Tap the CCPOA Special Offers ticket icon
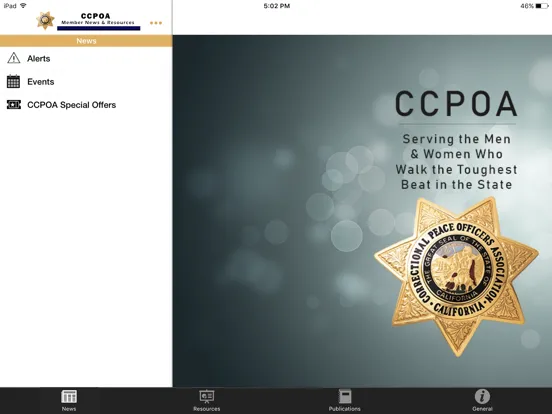Image resolution: width=552 pixels, height=414 pixels. [x=14, y=105]
